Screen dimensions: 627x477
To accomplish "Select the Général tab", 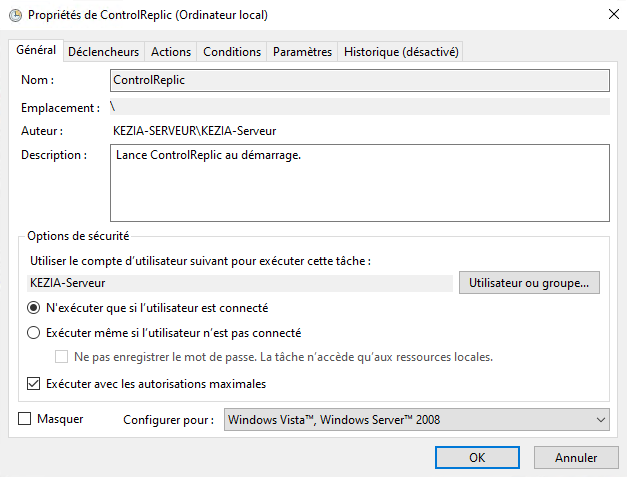I will coord(36,51).
